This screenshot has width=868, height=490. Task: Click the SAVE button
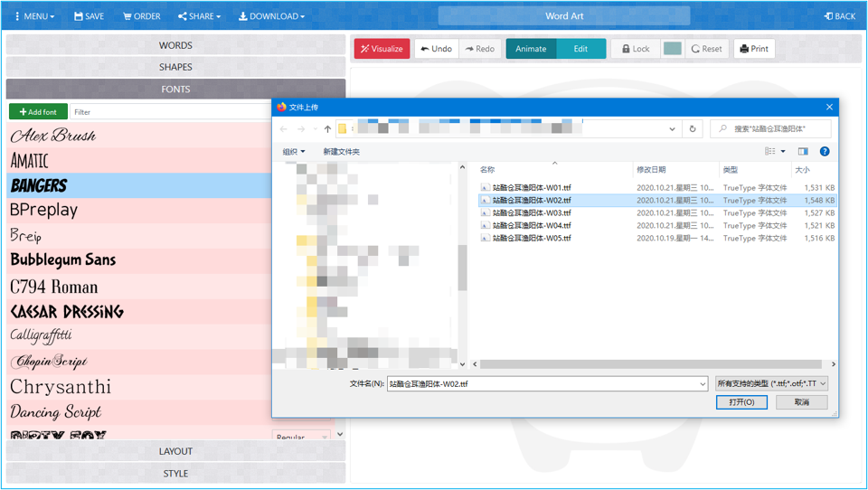point(90,16)
